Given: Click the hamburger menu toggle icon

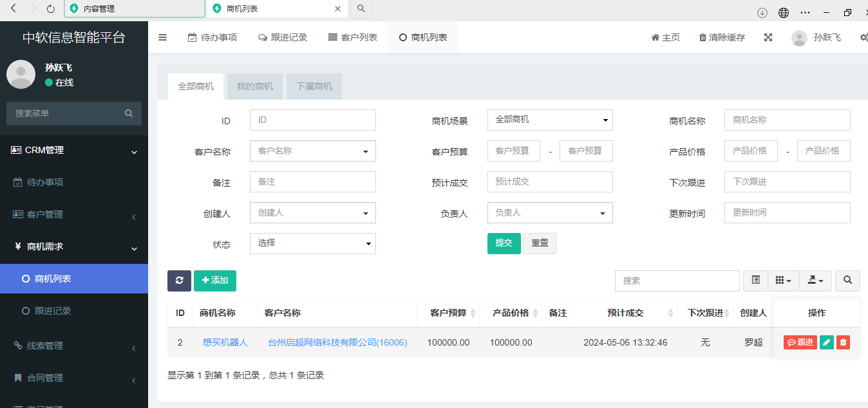Looking at the screenshot, I should (x=162, y=37).
